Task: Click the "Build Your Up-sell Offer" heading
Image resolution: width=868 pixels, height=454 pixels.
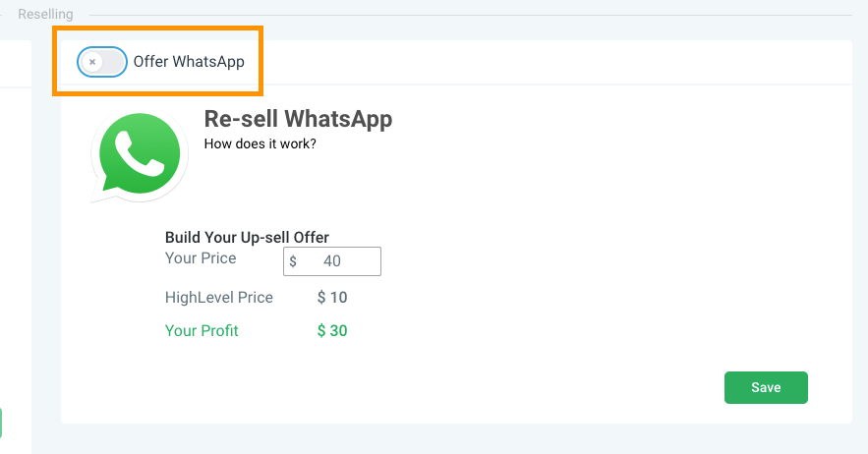Action: [247, 237]
